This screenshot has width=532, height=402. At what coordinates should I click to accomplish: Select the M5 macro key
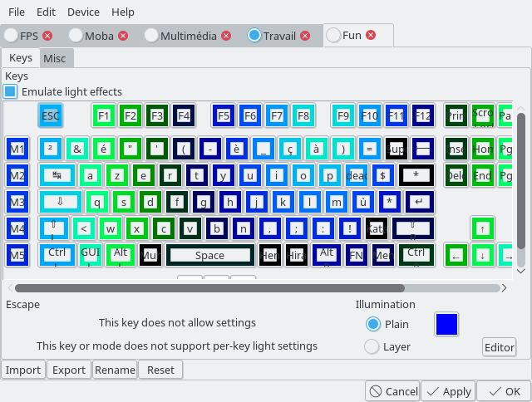pos(17,255)
